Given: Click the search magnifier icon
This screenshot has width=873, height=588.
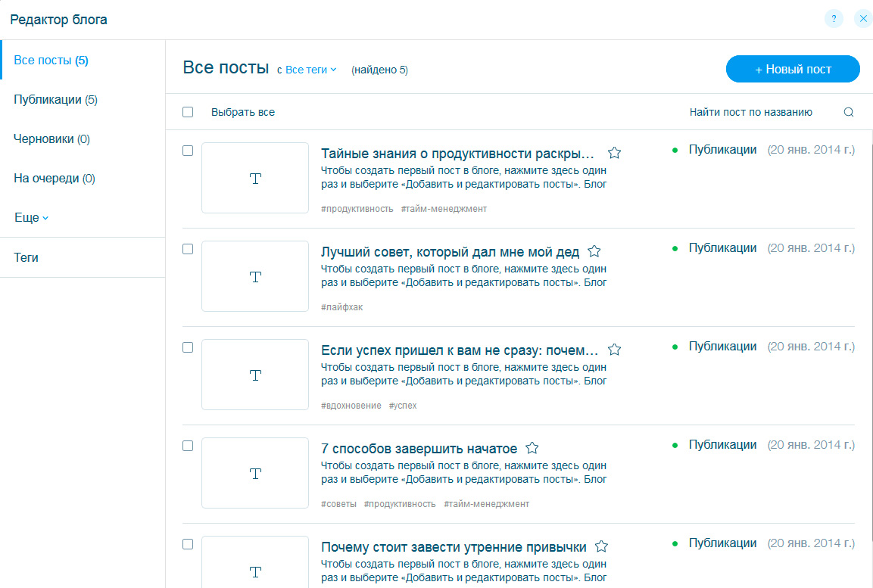Looking at the screenshot, I should (x=848, y=112).
